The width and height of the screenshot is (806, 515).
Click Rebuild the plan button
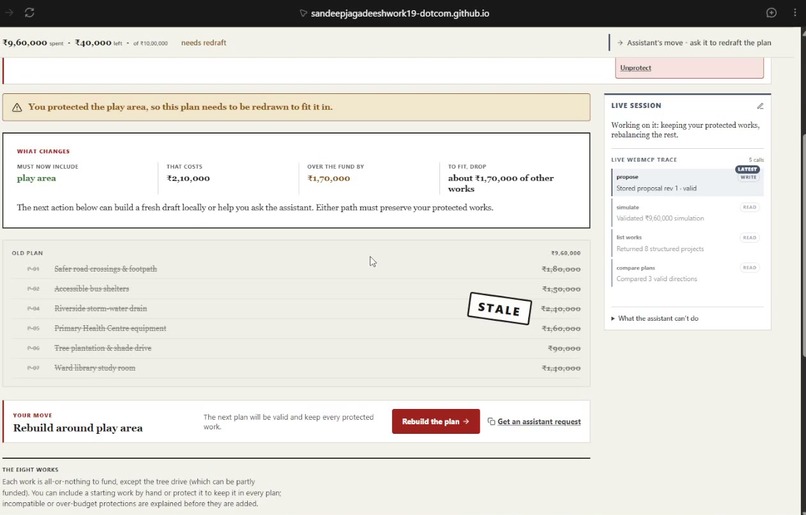(x=435, y=421)
